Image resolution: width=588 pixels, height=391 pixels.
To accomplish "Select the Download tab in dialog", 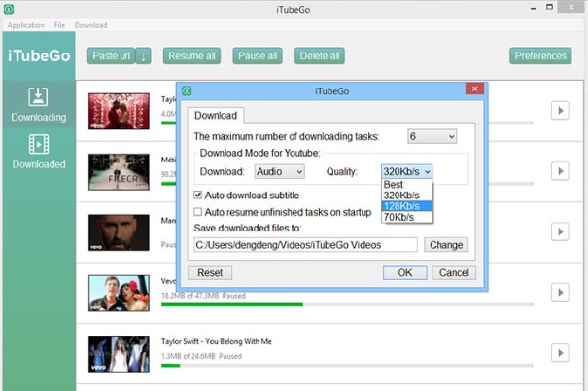I will [x=216, y=115].
